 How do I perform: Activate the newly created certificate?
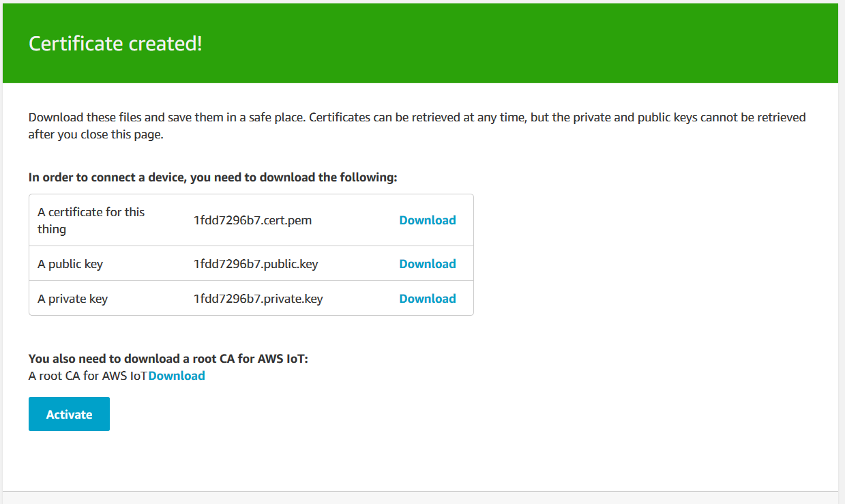pos(69,414)
